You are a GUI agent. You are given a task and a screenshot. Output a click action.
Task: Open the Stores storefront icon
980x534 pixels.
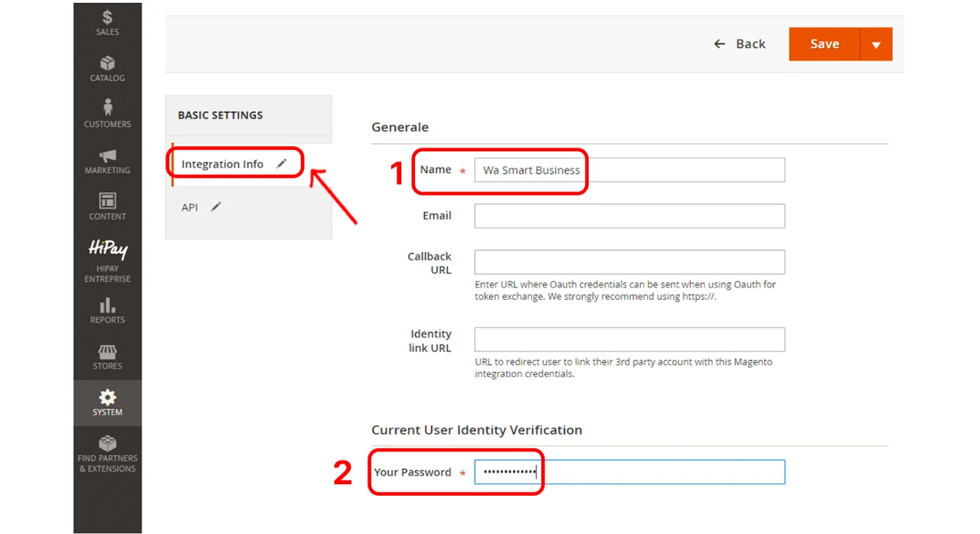[107, 352]
